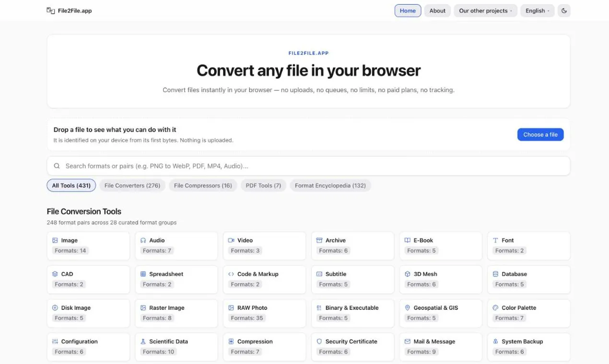Open the System Backup icon

point(495,341)
